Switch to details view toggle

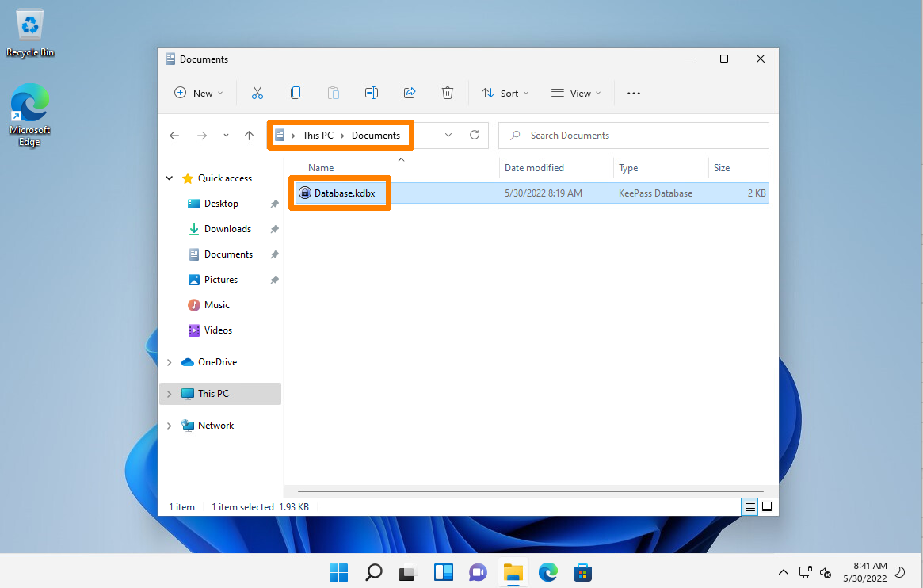click(x=749, y=506)
